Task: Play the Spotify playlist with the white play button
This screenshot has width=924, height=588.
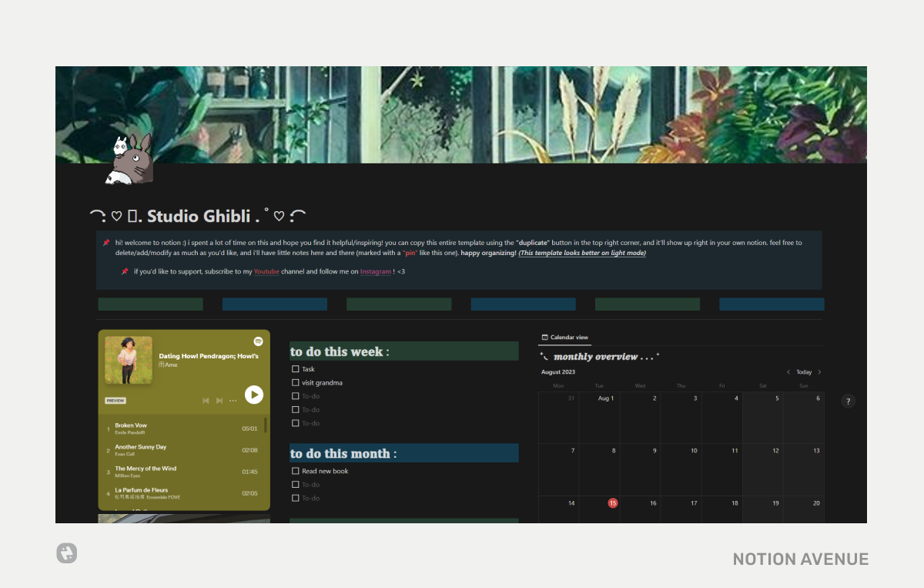Action: pos(254,395)
